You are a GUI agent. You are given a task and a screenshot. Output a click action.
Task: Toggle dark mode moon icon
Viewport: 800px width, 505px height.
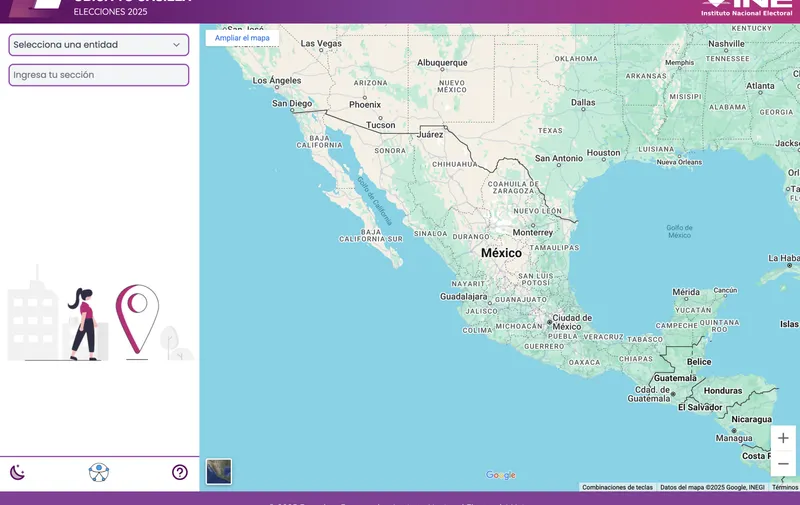[x=17, y=472]
